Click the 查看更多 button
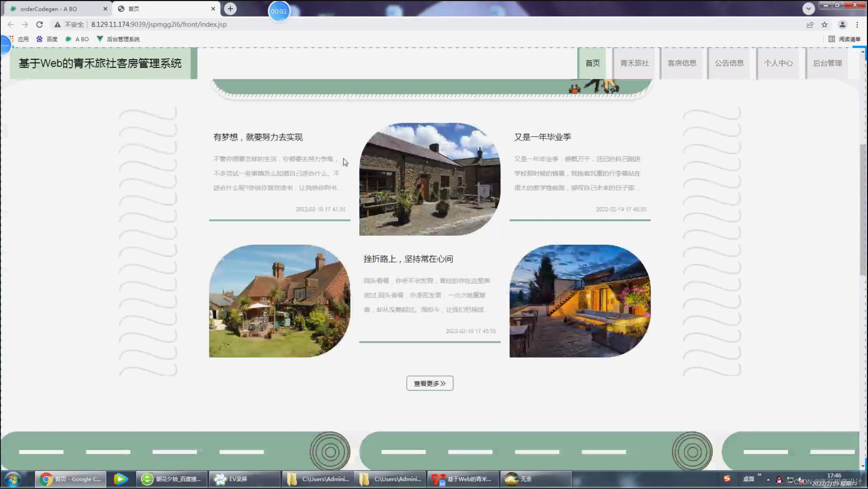 pyautogui.click(x=429, y=384)
